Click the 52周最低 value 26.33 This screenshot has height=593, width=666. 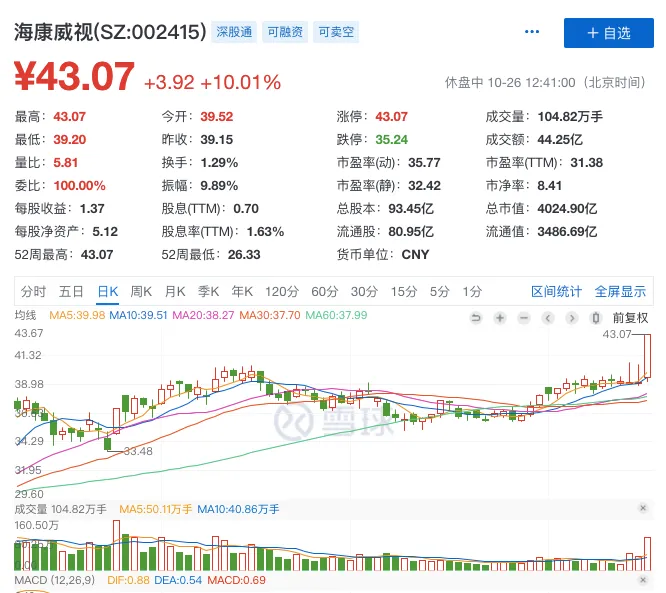click(244, 254)
